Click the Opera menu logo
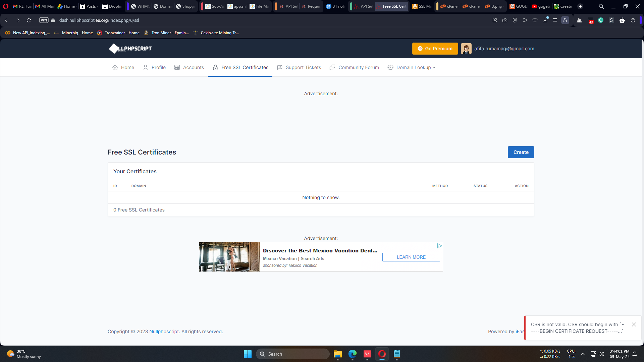This screenshot has width=644, height=362. 6,6
